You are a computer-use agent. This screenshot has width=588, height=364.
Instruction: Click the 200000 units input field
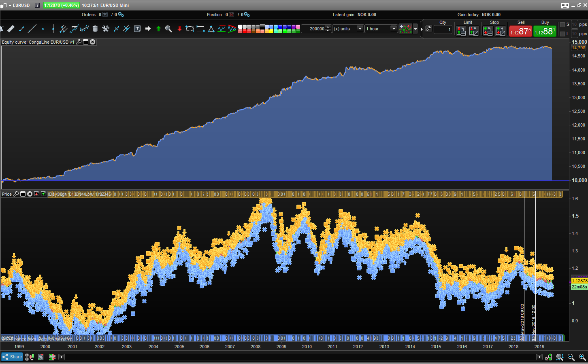point(313,29)
